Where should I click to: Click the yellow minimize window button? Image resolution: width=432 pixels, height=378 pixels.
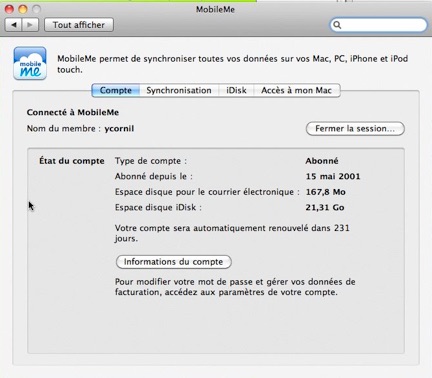click(x=23, y=9)
